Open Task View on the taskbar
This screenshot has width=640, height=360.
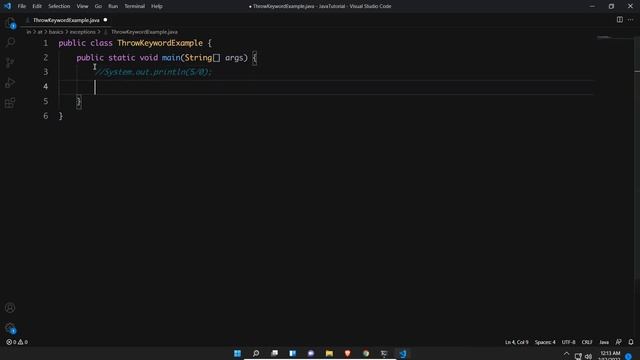point(274,353)
